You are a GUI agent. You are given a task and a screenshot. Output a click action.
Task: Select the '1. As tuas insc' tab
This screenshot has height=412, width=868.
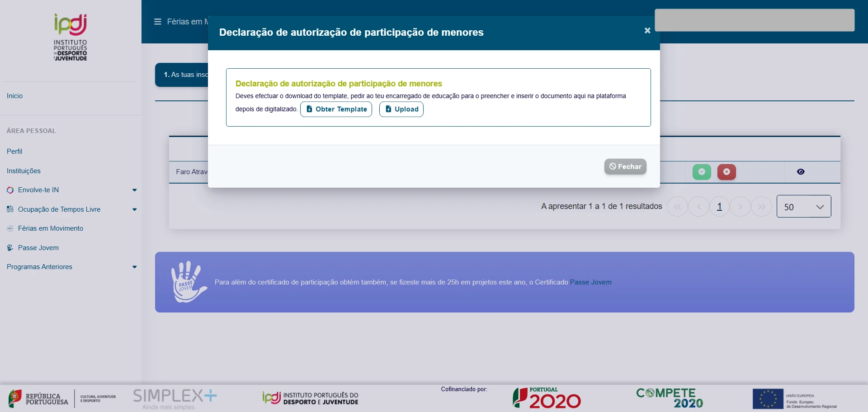tap(182, 75)
